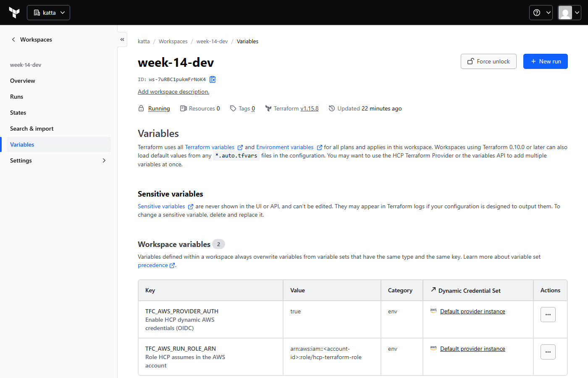This screenshot has width=588, height=378.
Task: Click the TFC_AWS_PROVIDER_AUTH key text
Action: (x=182, y=311)
